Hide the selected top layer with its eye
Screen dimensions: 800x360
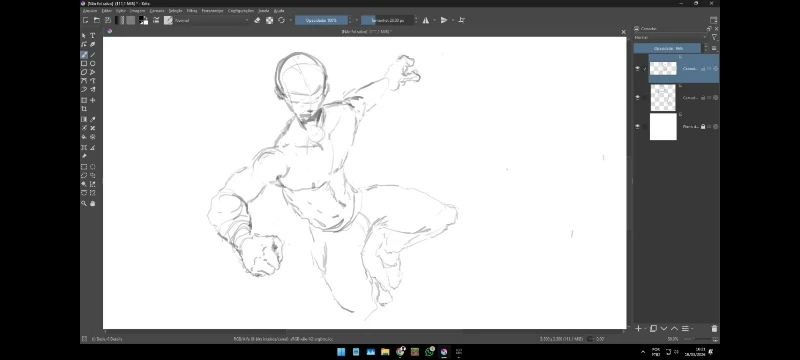click(637, 68)
